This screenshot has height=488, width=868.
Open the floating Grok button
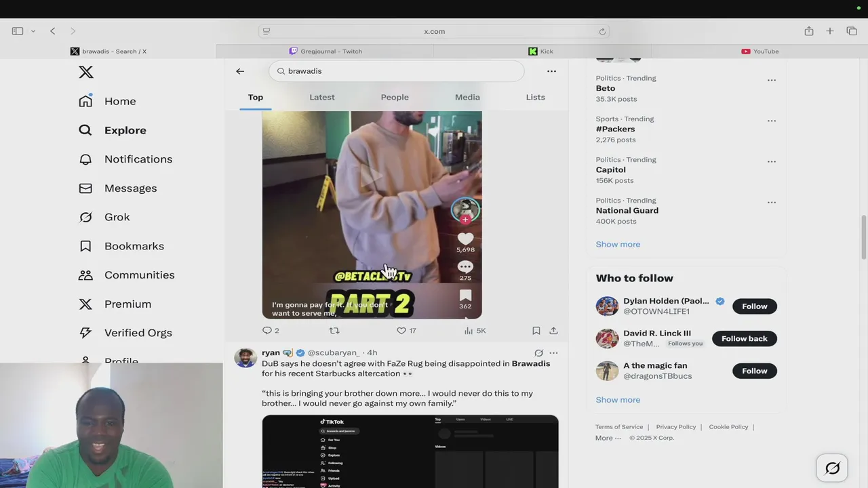click(832, 468)
